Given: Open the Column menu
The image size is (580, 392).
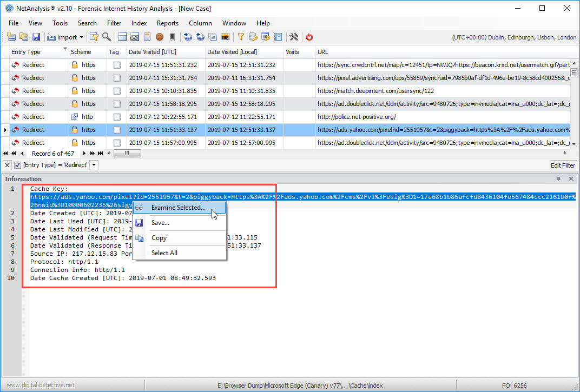Looking at the screenshot, I should click(200, 23).
